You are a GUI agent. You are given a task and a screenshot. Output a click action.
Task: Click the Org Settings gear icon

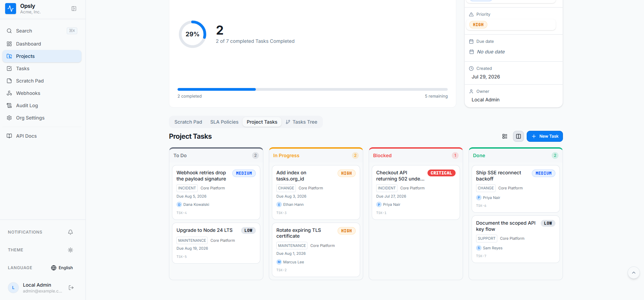tap(9, 118)
